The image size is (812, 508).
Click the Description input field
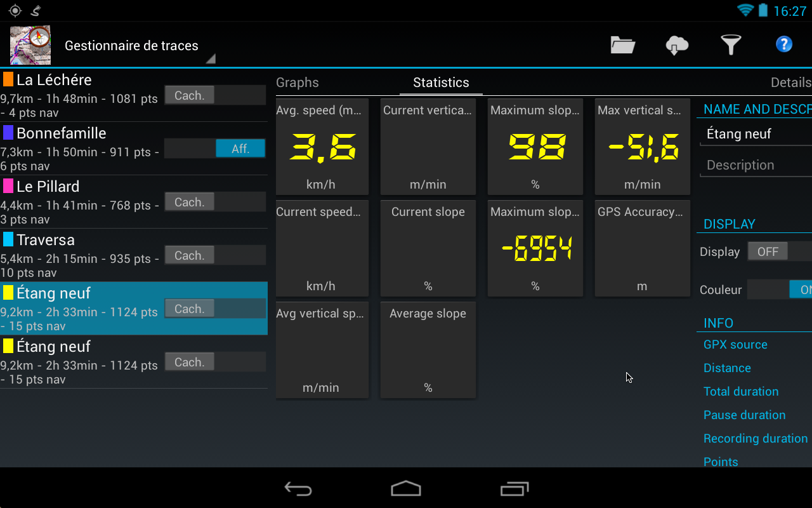(755, 165)
